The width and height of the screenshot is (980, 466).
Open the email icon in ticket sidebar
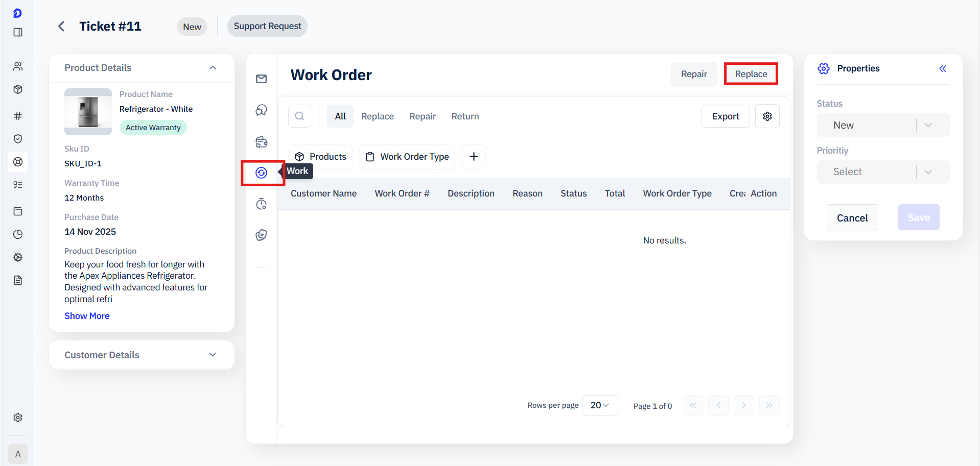click(x=261, y=79)
